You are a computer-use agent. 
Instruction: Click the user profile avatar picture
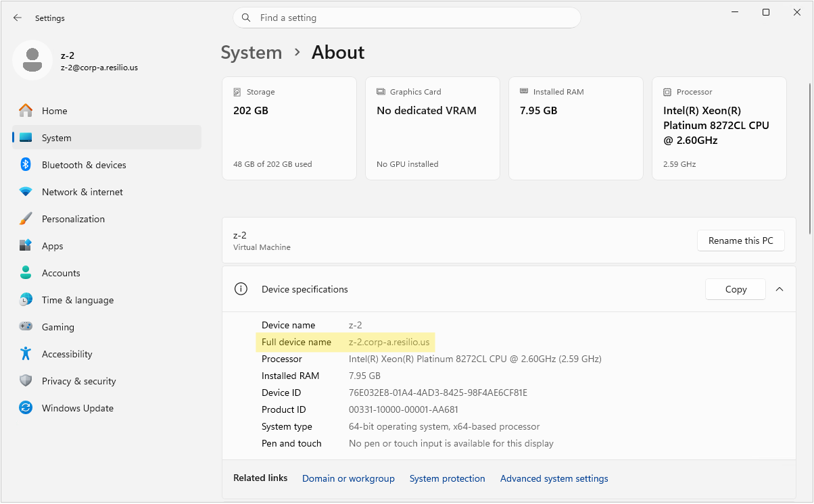pyautogui.click(x=32, y=60)
